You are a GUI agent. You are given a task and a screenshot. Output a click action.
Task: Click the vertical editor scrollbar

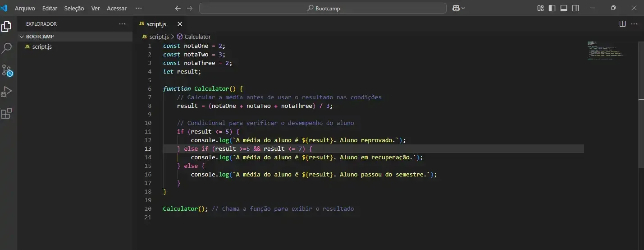tap(641, 104)
